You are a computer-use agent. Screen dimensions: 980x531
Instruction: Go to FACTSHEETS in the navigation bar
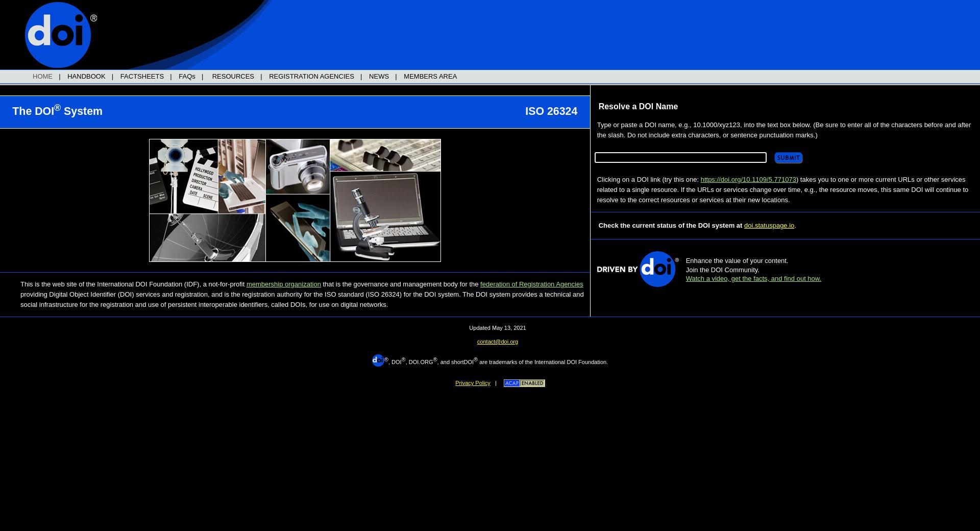[142, 77]
